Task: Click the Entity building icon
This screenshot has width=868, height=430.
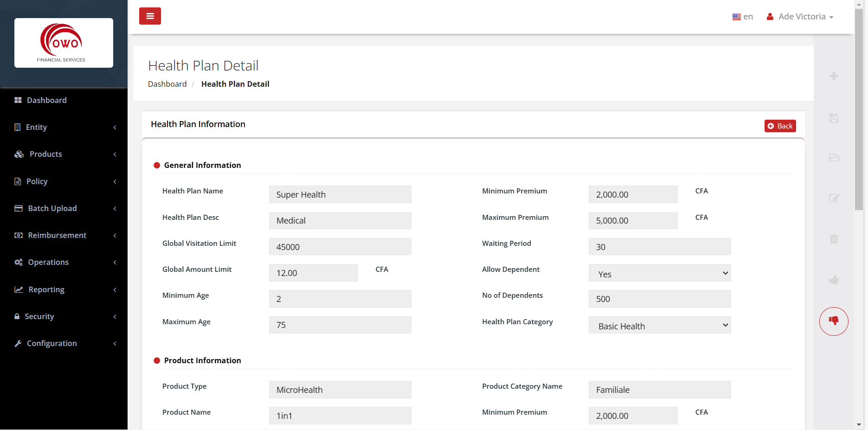Action: click(x=18, y=127)
